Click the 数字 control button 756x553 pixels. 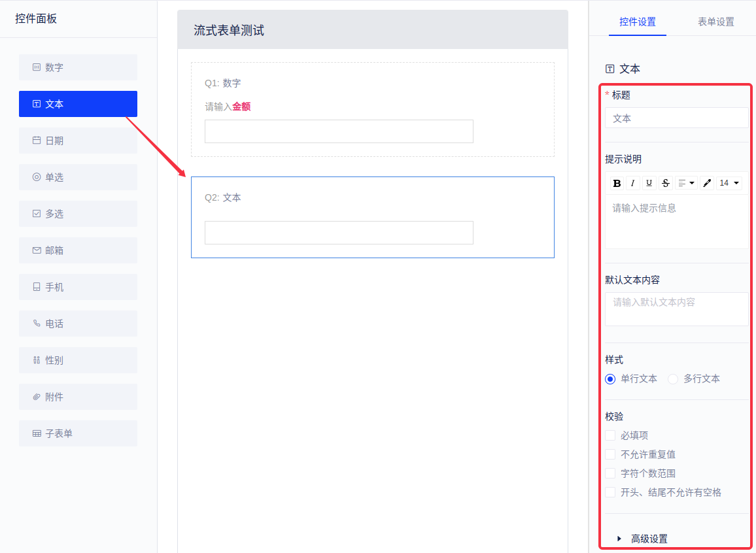[78, 67]
